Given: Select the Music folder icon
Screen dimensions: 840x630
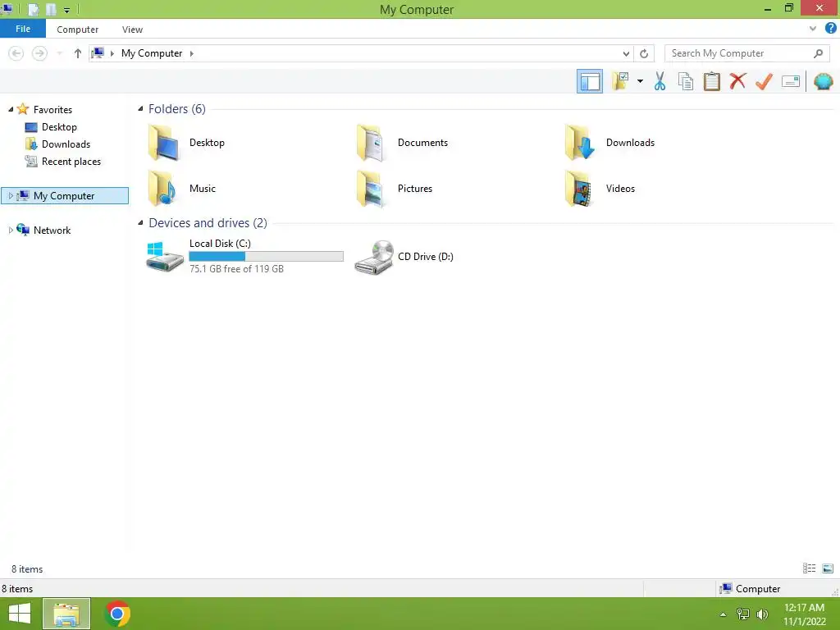Looking at the screenshot, I should pyautogui.click(x=162, y=188).
